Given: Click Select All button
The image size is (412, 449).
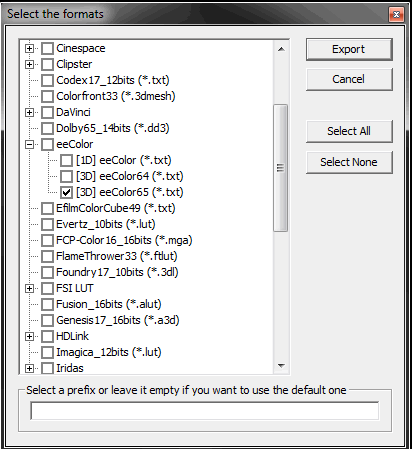Looking at the screenshot, I should click(349, 131).
